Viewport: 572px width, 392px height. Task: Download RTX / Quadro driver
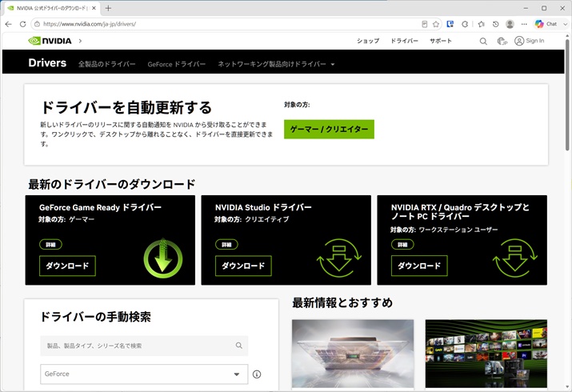click(419, 266)
